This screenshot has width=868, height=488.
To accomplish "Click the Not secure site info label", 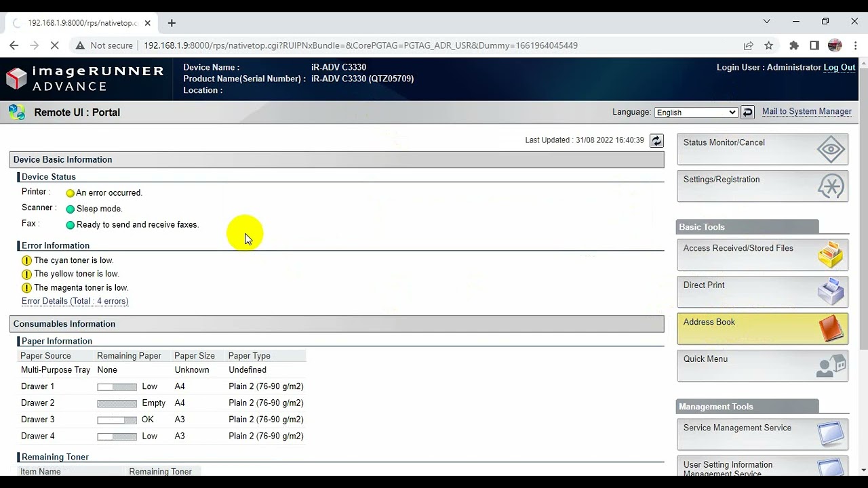I will (104, 45).
